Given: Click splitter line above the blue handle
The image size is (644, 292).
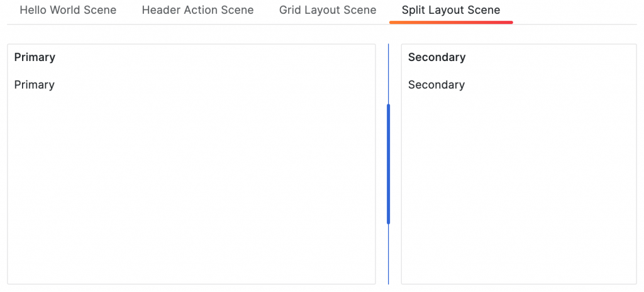Looking at the screenshot, I should point(389,72).
